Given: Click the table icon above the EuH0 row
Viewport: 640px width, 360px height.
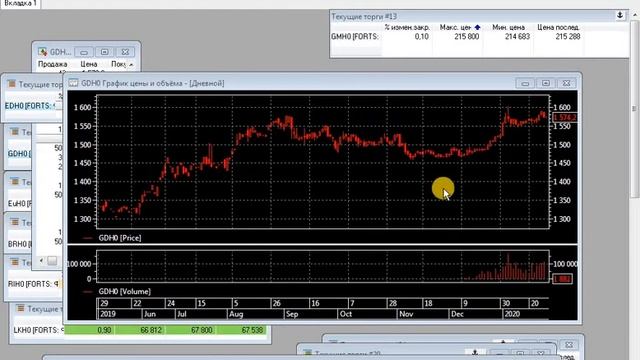Looking at the screenshot, I should 14,182.
